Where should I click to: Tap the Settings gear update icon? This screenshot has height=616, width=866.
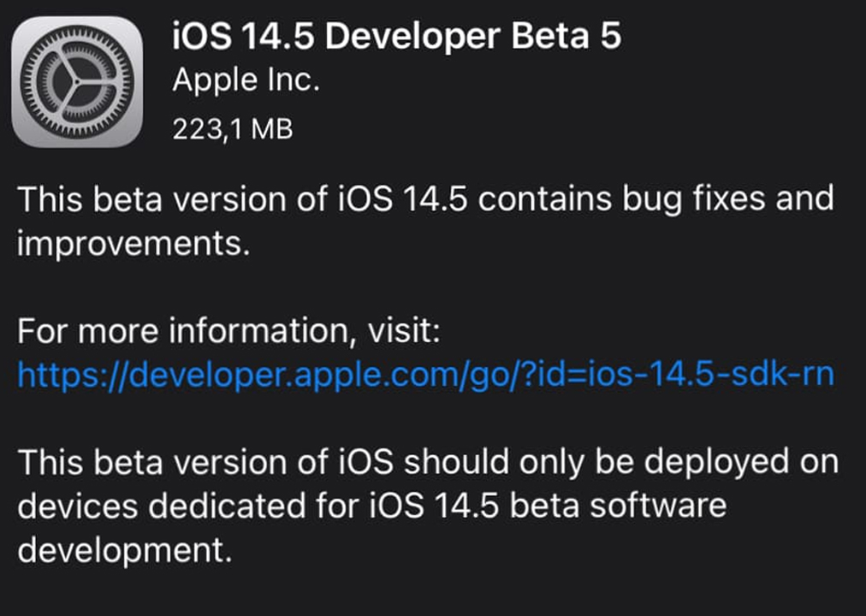point(77,81)
